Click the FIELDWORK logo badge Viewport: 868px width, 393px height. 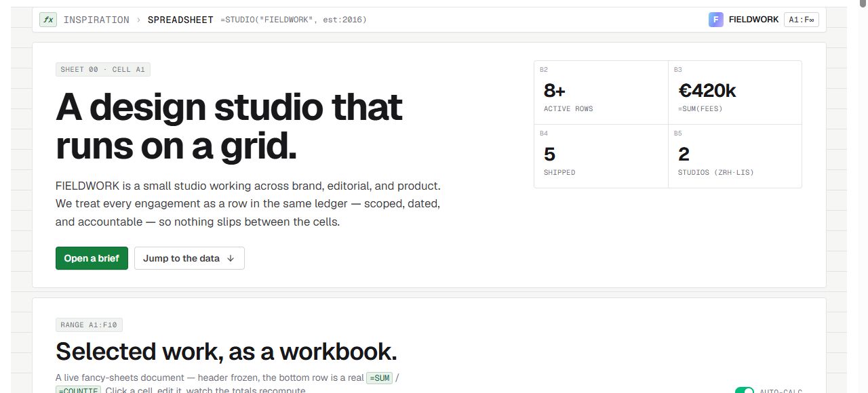click(716, 20)
